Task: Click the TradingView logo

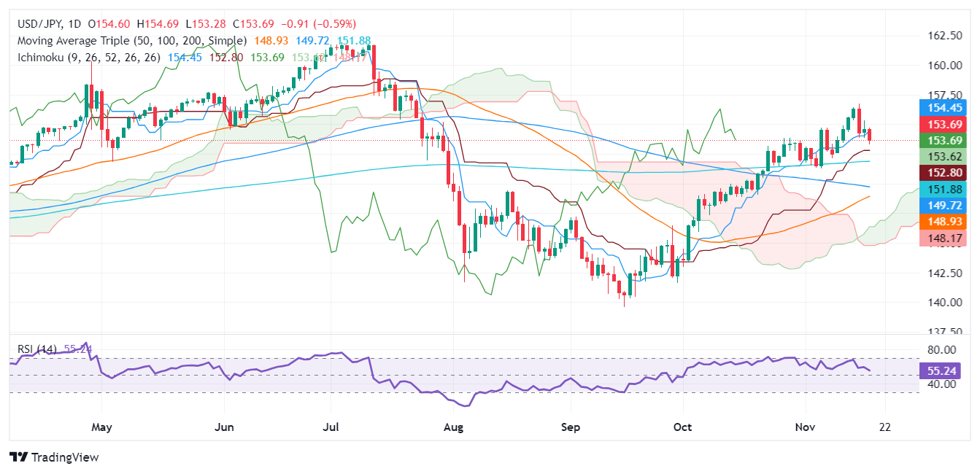Action: tap(55, 457)
